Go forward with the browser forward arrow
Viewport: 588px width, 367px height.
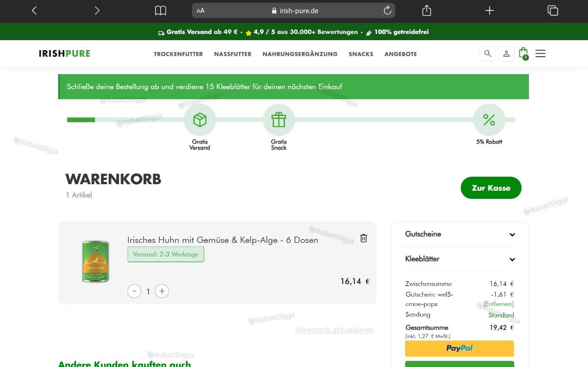[97, 10]
